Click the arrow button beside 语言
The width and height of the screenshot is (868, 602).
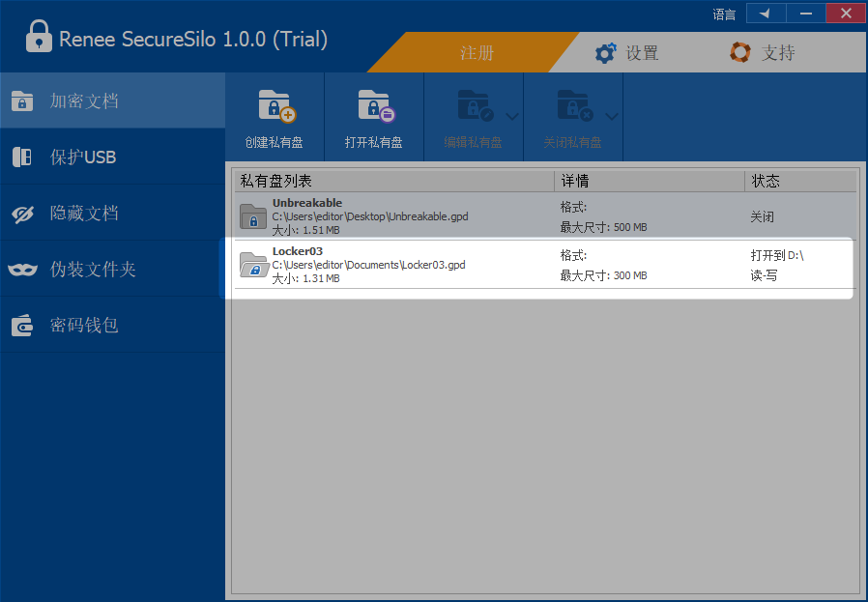click(766, 14)
